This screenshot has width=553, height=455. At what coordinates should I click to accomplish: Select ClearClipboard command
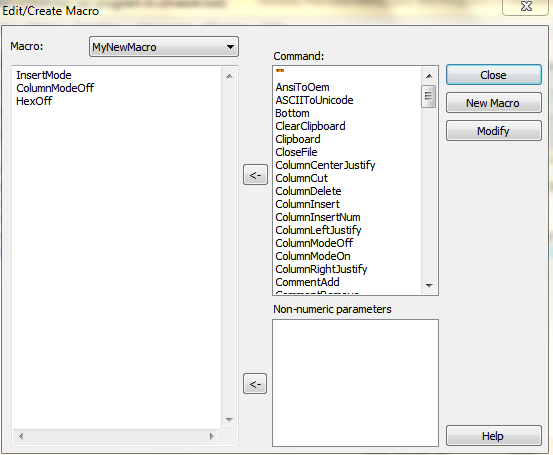click(310, 126)
